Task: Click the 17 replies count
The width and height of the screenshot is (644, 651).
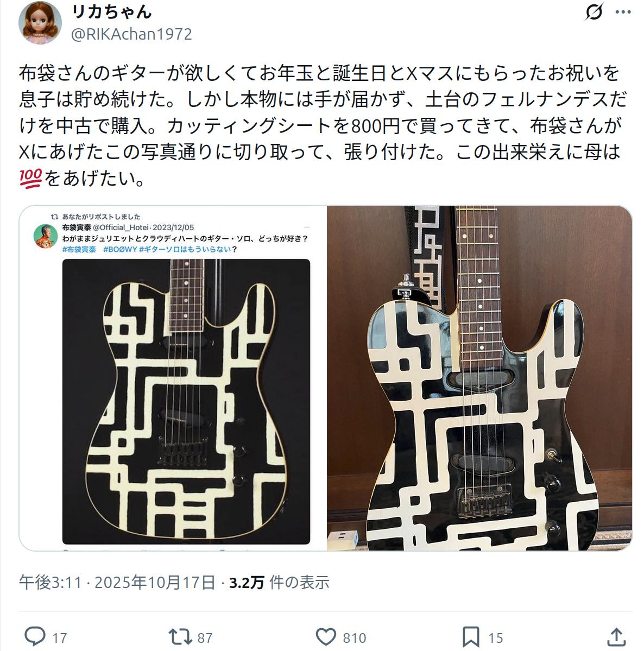Action: point(60,638)
